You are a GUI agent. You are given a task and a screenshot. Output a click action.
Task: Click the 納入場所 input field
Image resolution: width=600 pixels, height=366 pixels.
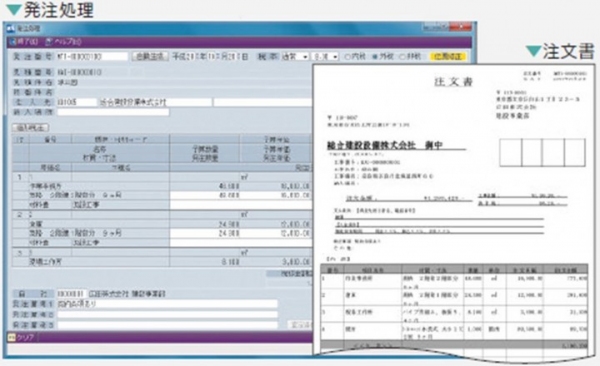[x=113, y=112]
